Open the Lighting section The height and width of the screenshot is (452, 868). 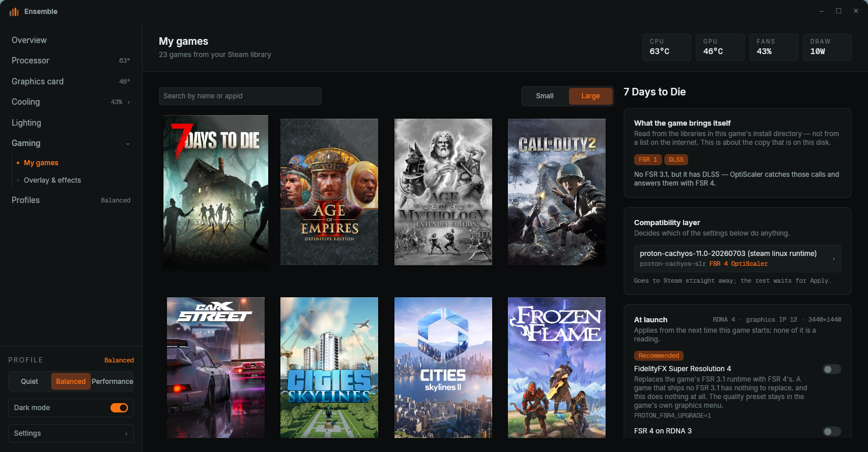pyautogui.click(x=71, y=123)
